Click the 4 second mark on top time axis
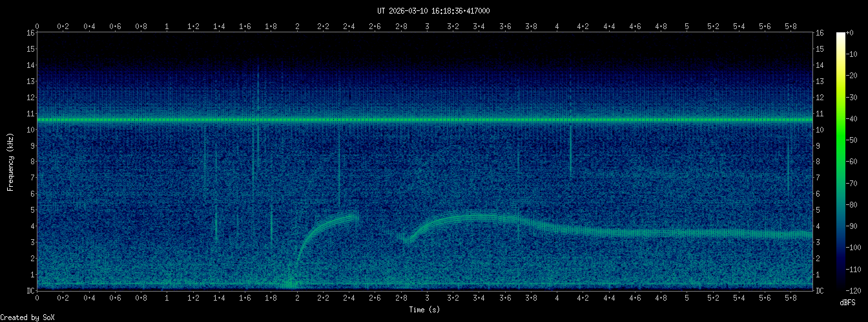The image size is (868, 322). pyautogui.click(x=557, y=27)
